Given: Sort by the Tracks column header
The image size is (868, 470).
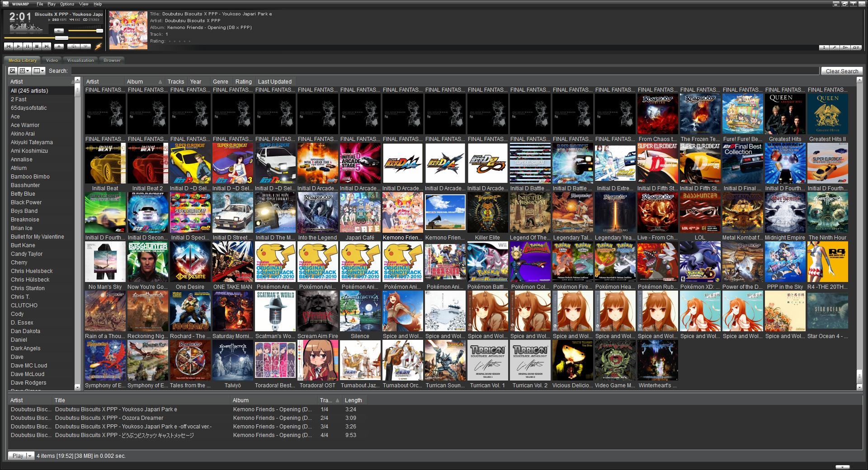Looking at the screenshot, I should 176,81.
